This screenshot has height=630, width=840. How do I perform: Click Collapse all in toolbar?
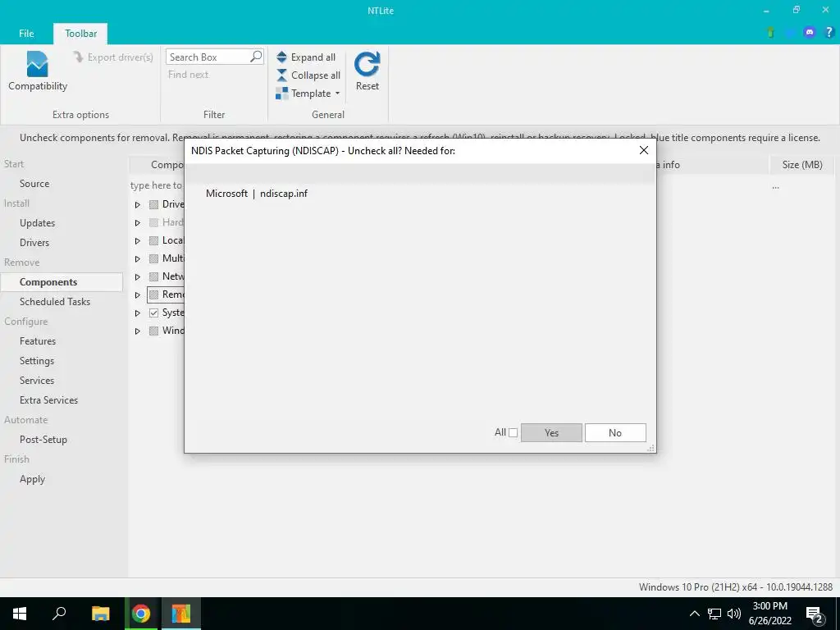pyautogui.click(x=308, y=75)
